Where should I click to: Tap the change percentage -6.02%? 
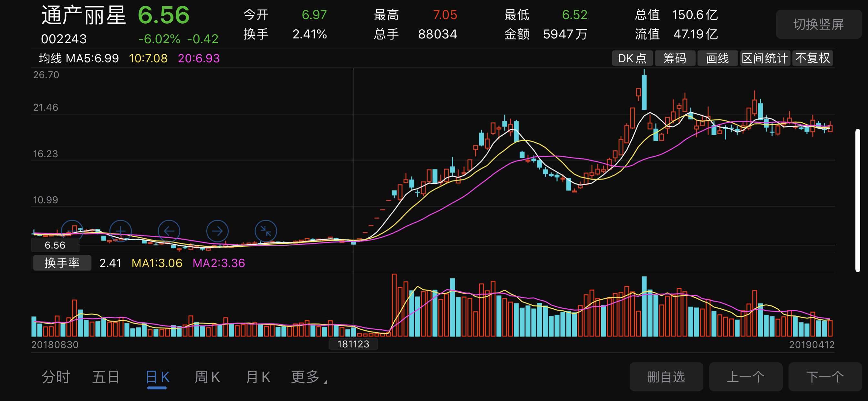(x=159, y=39)
